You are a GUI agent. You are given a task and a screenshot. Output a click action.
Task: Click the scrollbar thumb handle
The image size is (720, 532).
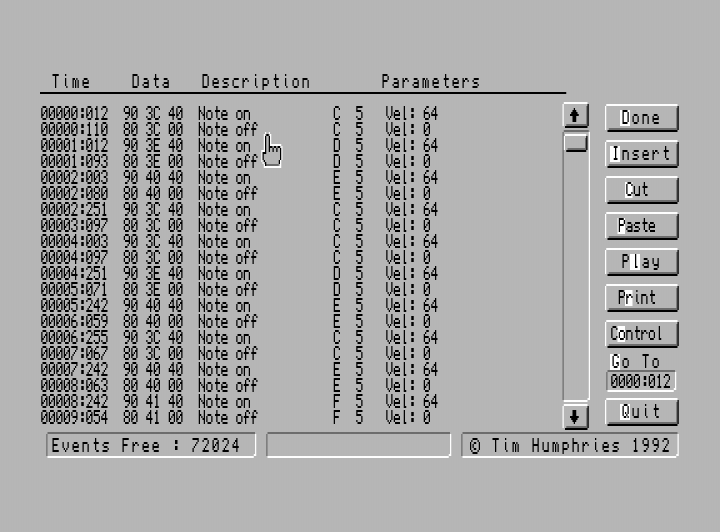click(576, 142)
